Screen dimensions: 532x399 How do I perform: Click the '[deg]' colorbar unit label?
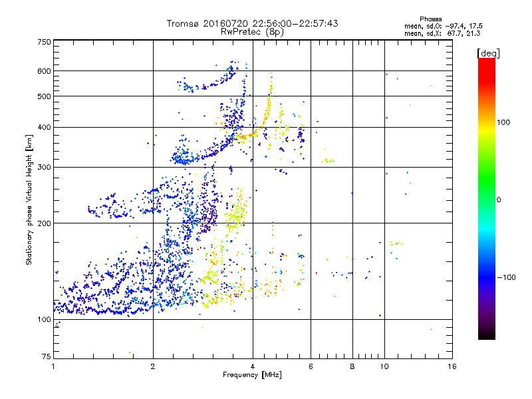coord(488,53)
